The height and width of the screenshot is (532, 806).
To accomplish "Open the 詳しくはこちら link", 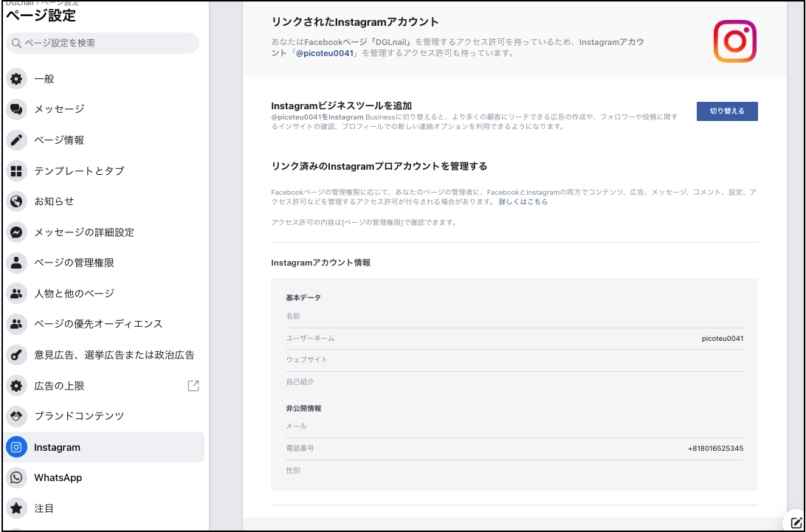I will click(x=523, y=202).
